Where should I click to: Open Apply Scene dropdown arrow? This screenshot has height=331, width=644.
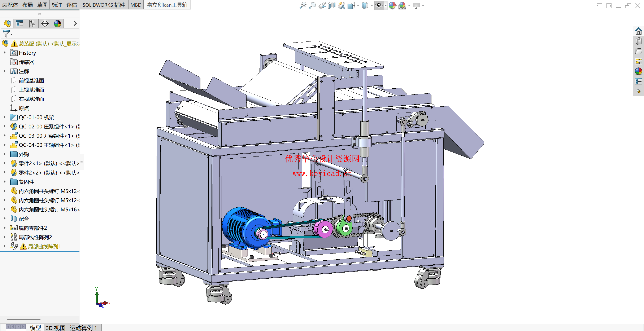tap(409, 5)
